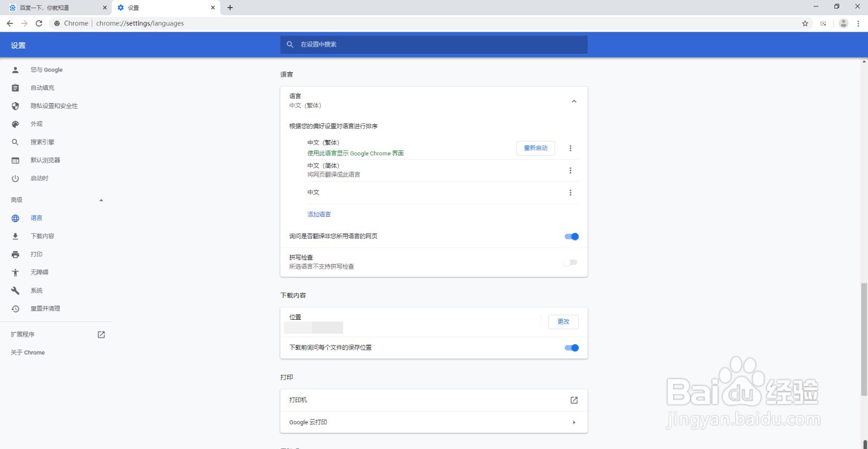This screenshot has width=868, height=449.
Task: Click the magnifier icon in settings search
Action: point(290,45)
